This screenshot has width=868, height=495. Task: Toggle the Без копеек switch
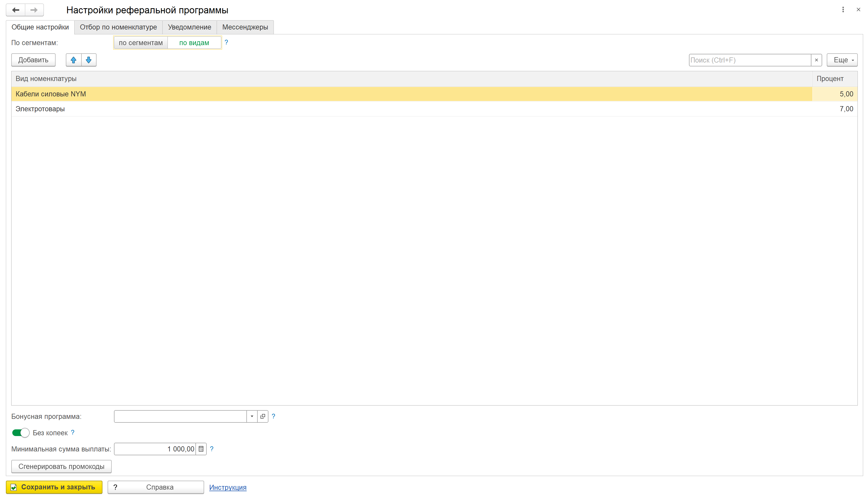(21, 433)
